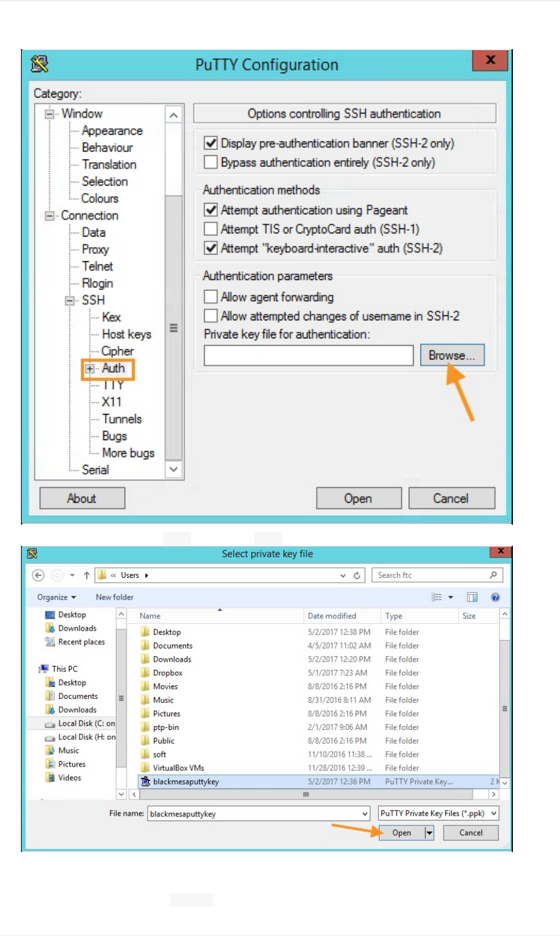This screenshot has width=560, height=936.
Task: Select Serial in the Category tree
Action: point(96,470)
